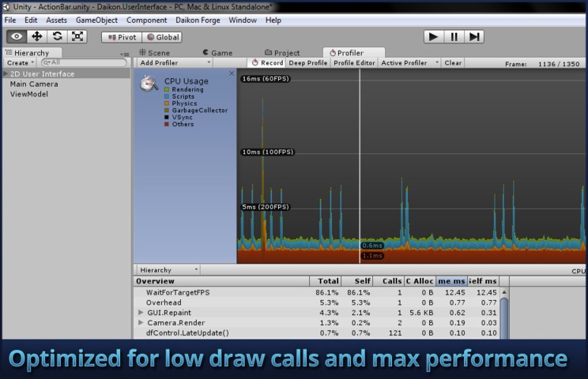
Task: Close the CPU Usage profiler module
Action: click(232, 73)
